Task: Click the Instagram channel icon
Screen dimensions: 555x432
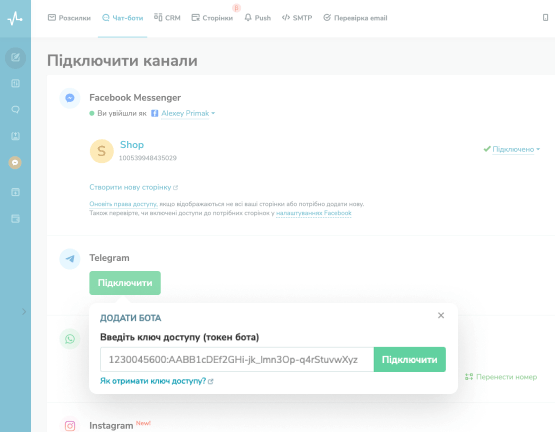Action: click(x=70, y=425)
